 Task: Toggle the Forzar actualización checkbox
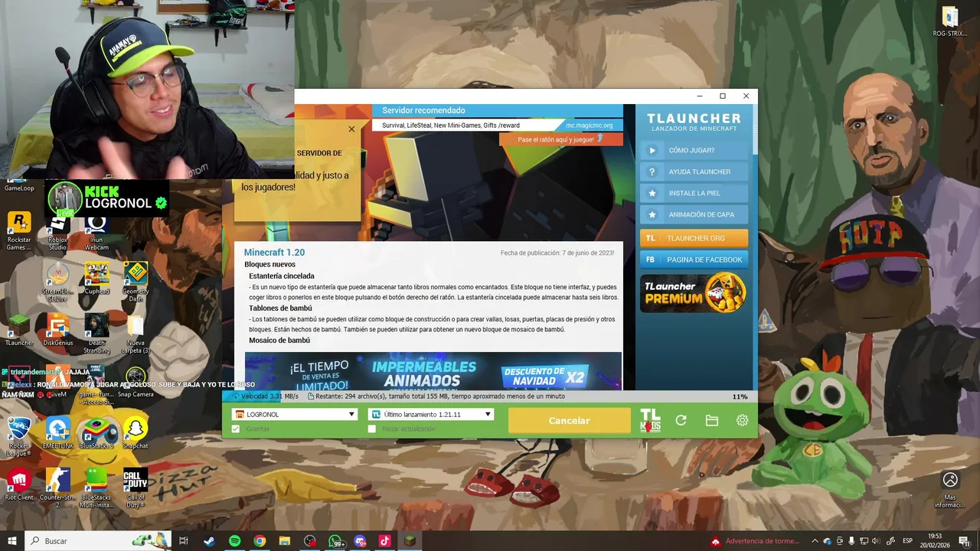[372, 429]
